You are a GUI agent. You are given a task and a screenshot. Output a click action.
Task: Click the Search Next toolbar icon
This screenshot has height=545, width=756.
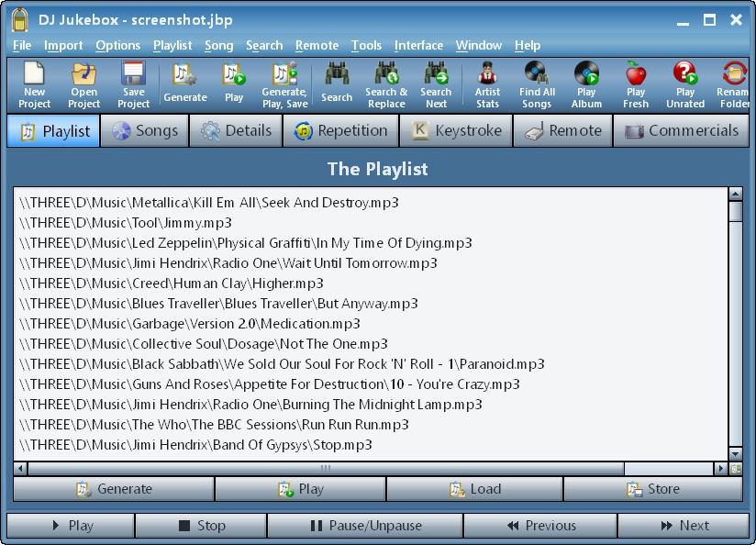point(436,85)
